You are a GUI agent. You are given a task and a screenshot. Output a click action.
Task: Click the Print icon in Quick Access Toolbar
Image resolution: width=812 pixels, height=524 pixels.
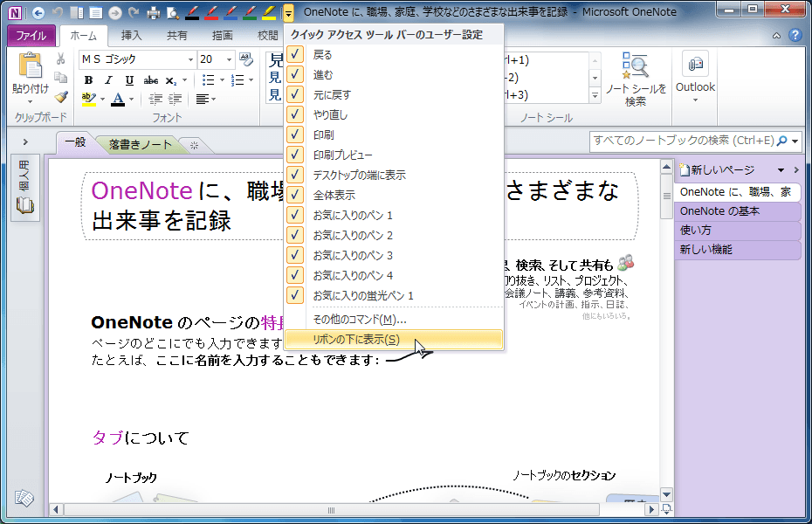[154, 12]
